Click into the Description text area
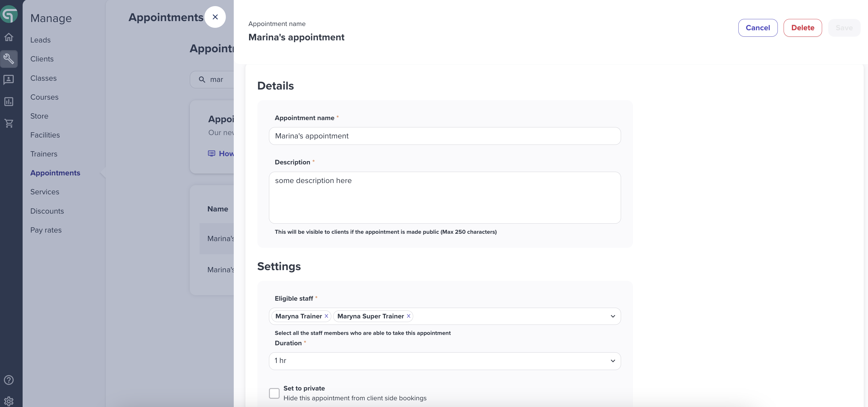 (x=445, y=198)
